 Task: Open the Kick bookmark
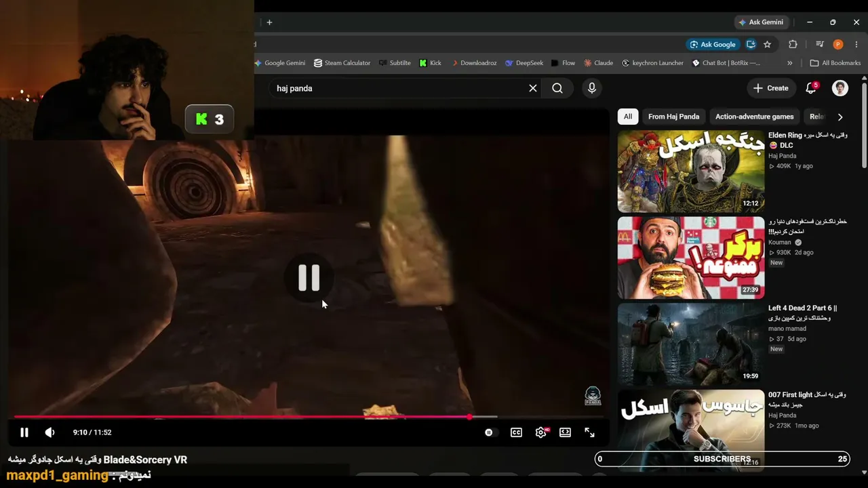(x=431, y=63)
